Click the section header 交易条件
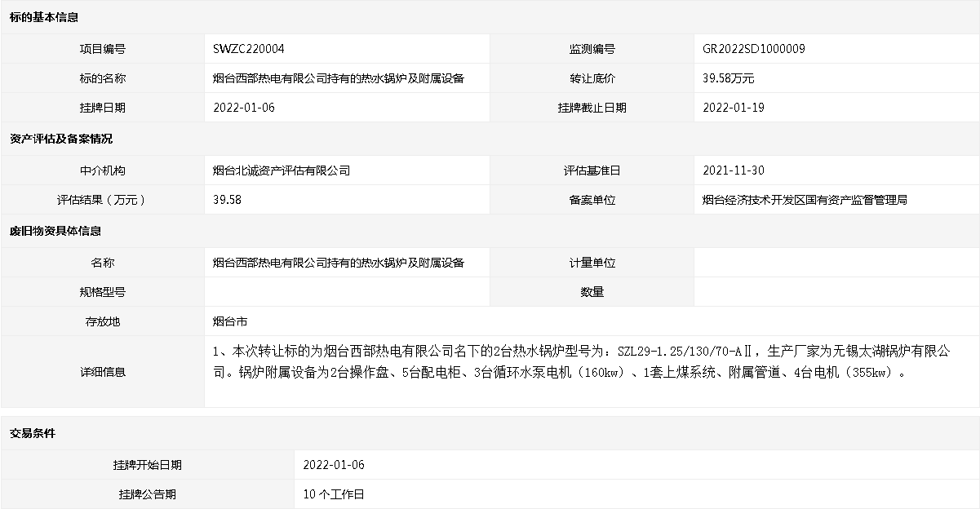 (33, 434)
